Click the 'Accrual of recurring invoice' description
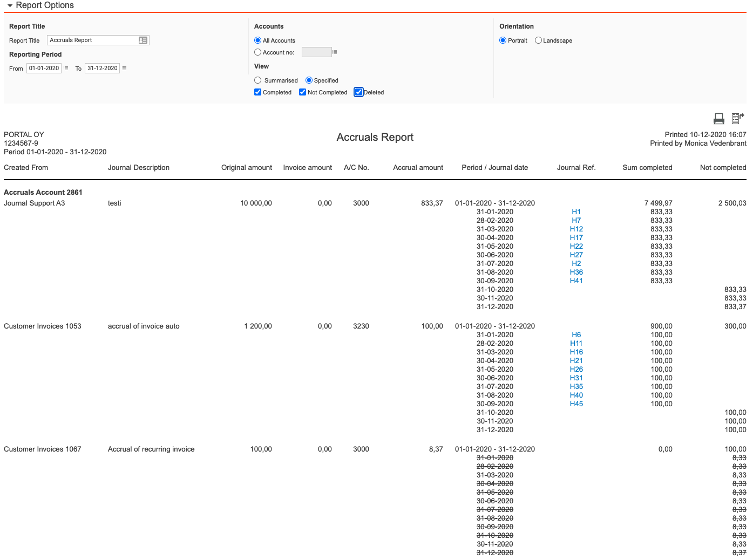The image size is (753, 560). tap(151, 449)
